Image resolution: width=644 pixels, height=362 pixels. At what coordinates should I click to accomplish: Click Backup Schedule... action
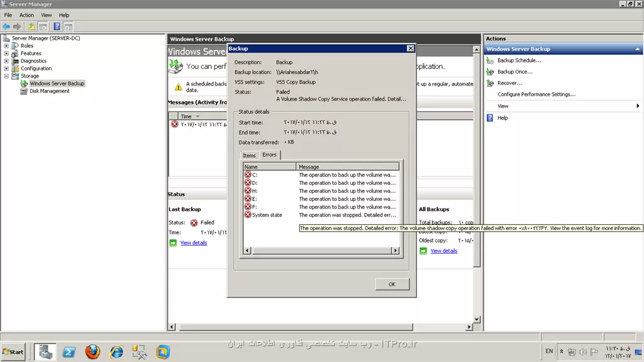click(x=519, y=60)
